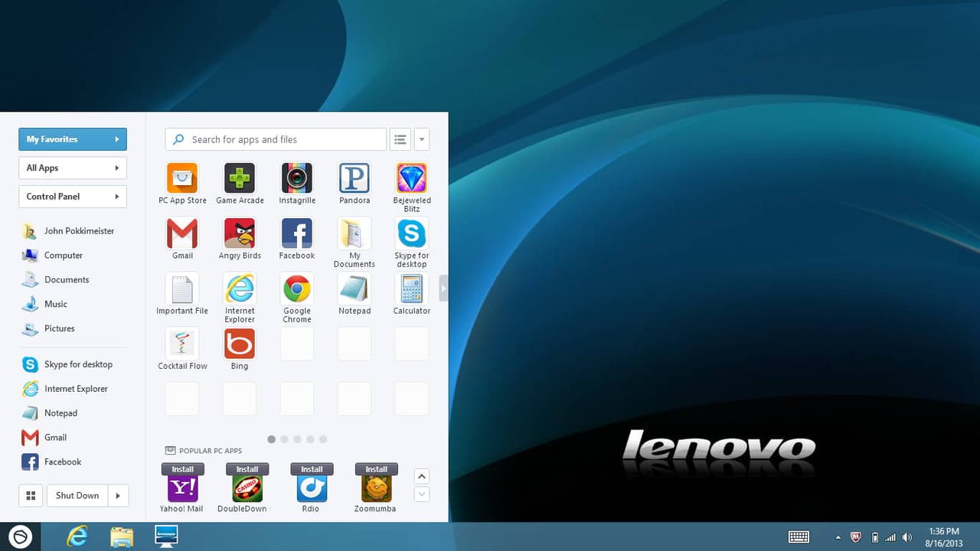The height and width of the screenshot is (551, 980).
Task: Click the search for apps and files field
Action: (283, 139)
